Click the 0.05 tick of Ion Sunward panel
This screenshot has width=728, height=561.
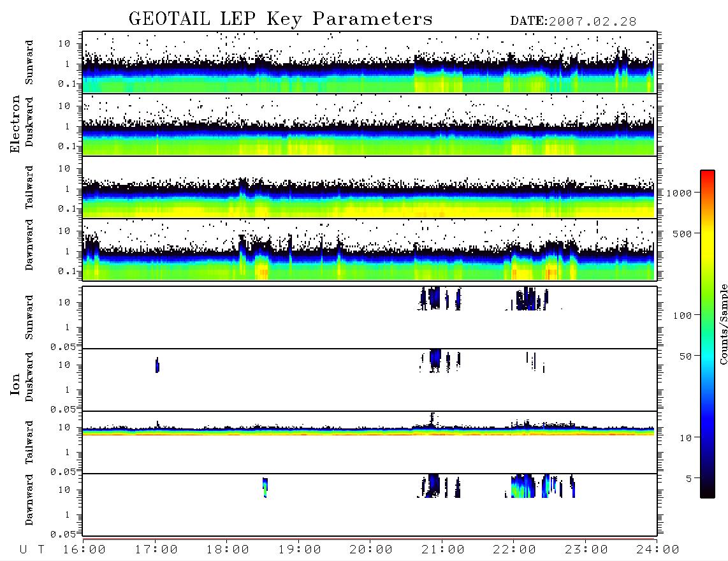pos(62,347)
